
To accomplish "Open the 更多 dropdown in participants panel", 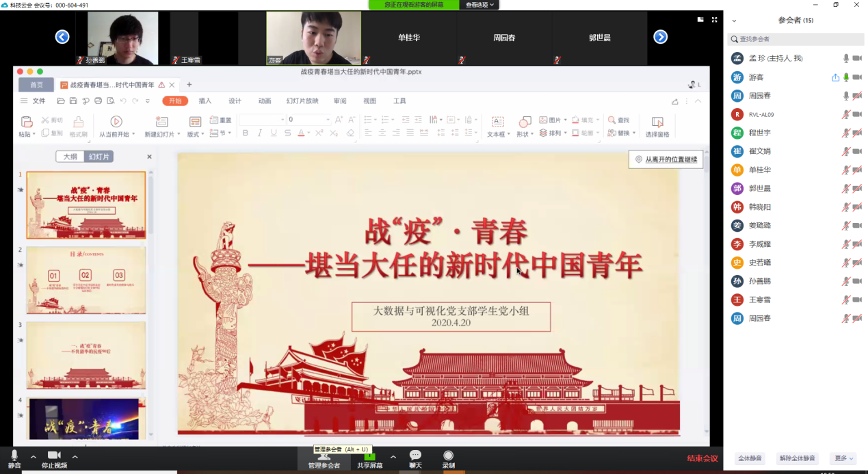I will click(843, 458).
